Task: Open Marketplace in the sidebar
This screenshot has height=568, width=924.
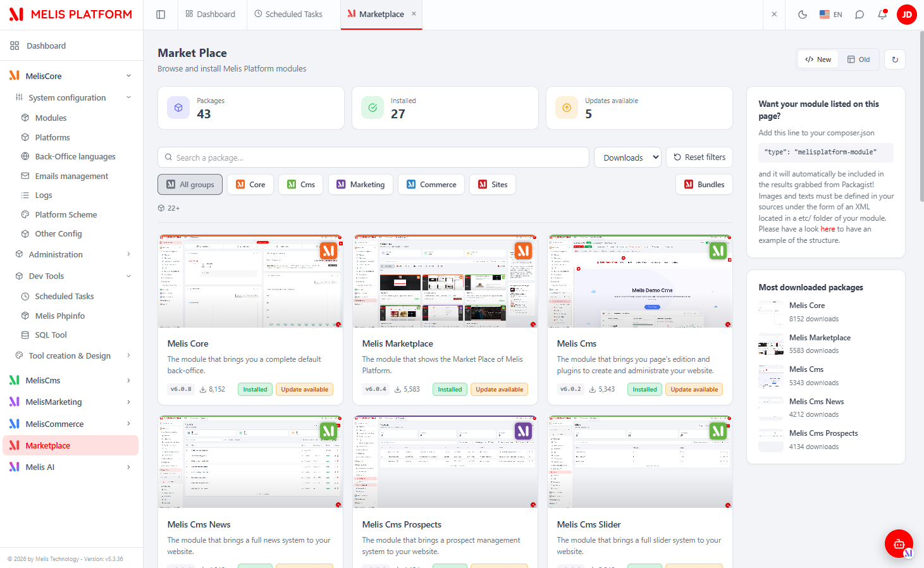Action: (71, 445)
